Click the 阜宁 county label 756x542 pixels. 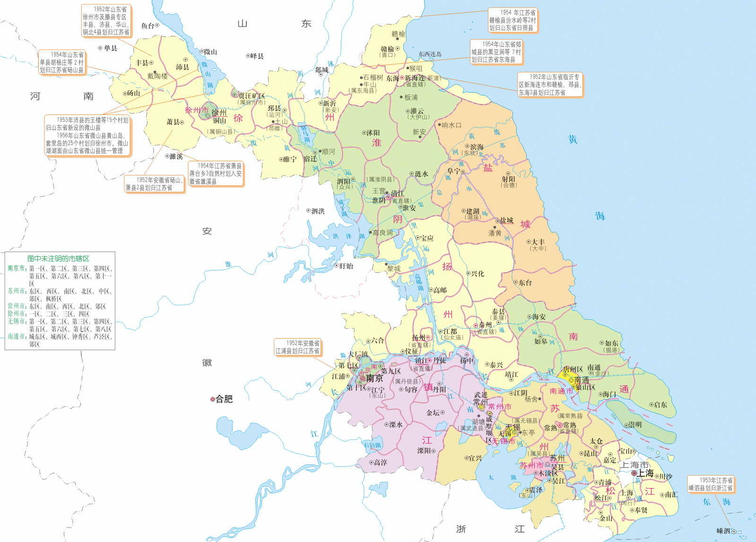(x=454, y=171)
